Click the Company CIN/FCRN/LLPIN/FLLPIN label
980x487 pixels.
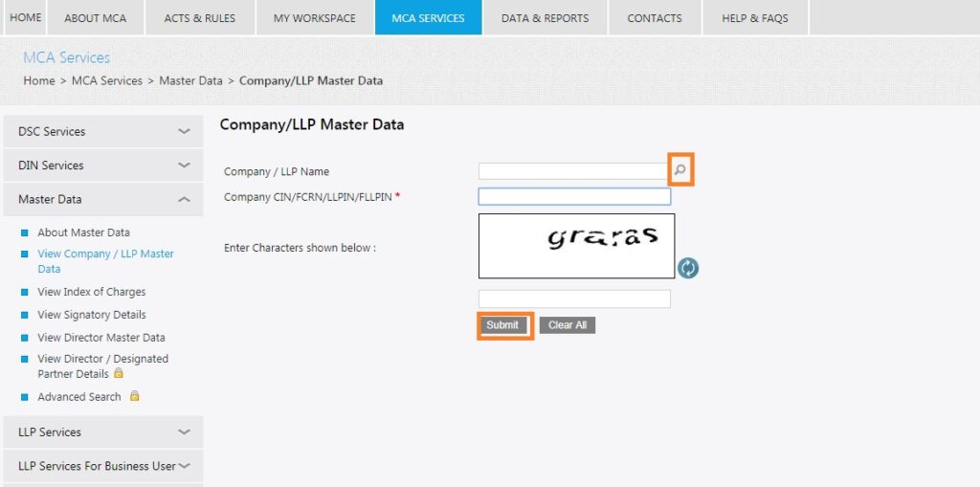[308, 197]
